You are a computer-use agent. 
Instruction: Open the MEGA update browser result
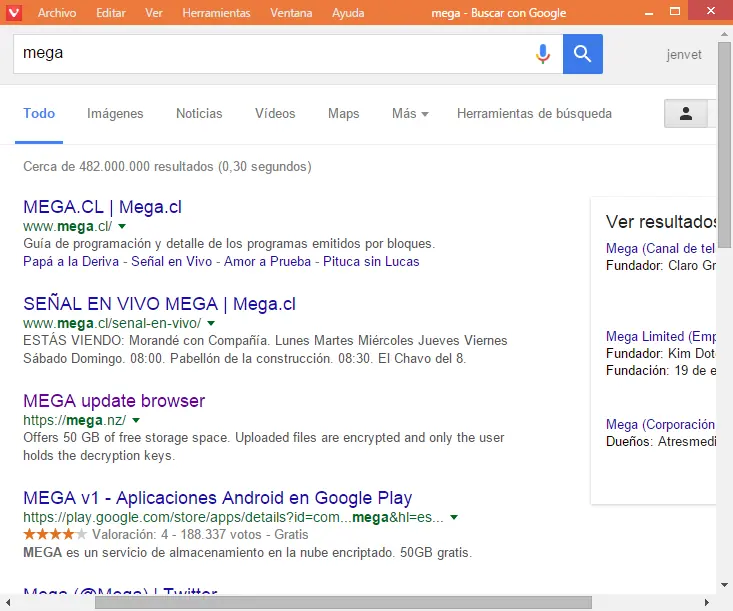[x=114, y=401]
